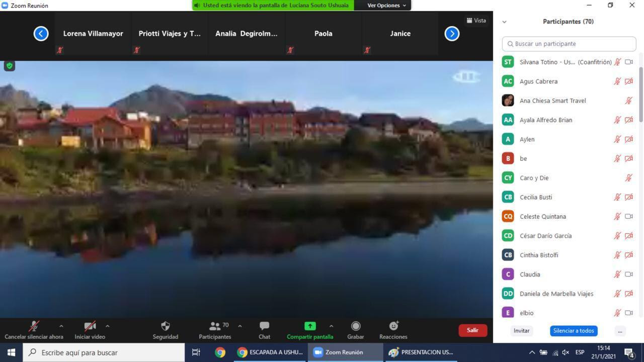
Task: Open the Chat panel
Action: click(264, 326)
